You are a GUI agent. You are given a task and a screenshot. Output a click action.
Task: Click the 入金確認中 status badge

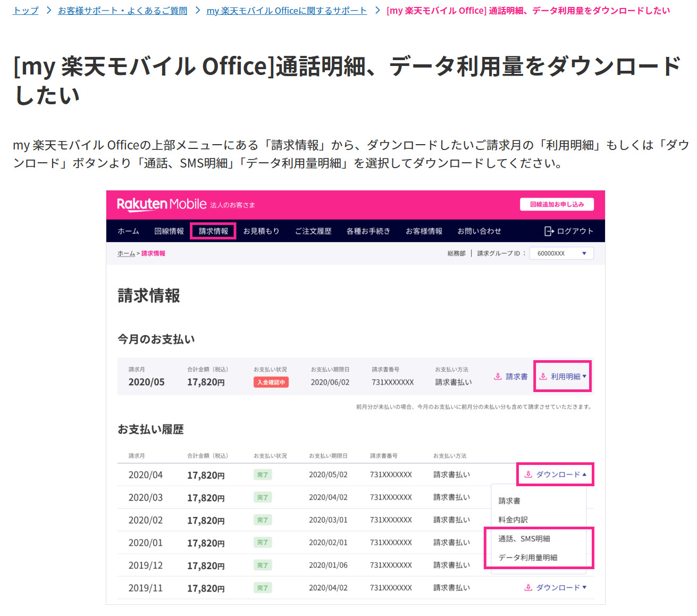click(271, 382)
